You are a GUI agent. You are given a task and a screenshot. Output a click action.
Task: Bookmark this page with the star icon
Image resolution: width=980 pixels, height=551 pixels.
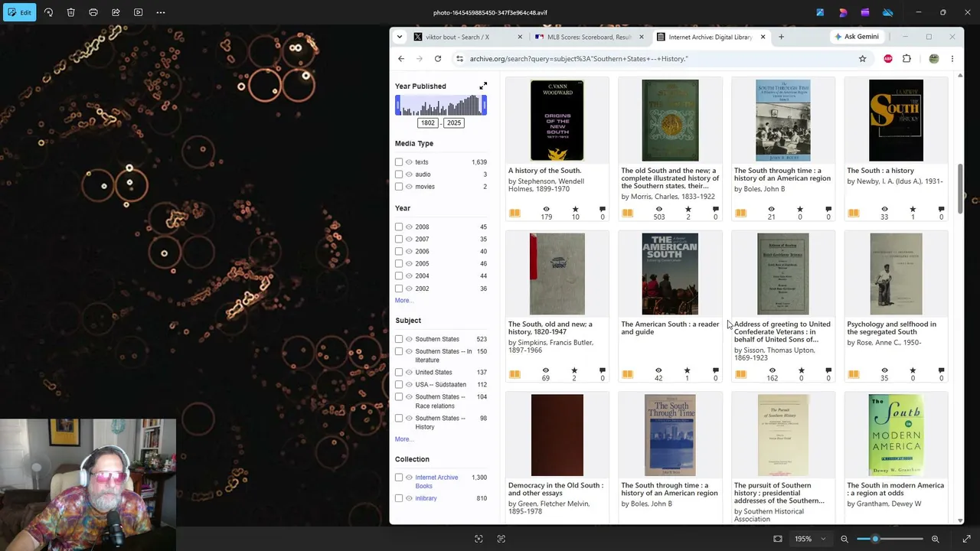[862, 59]
